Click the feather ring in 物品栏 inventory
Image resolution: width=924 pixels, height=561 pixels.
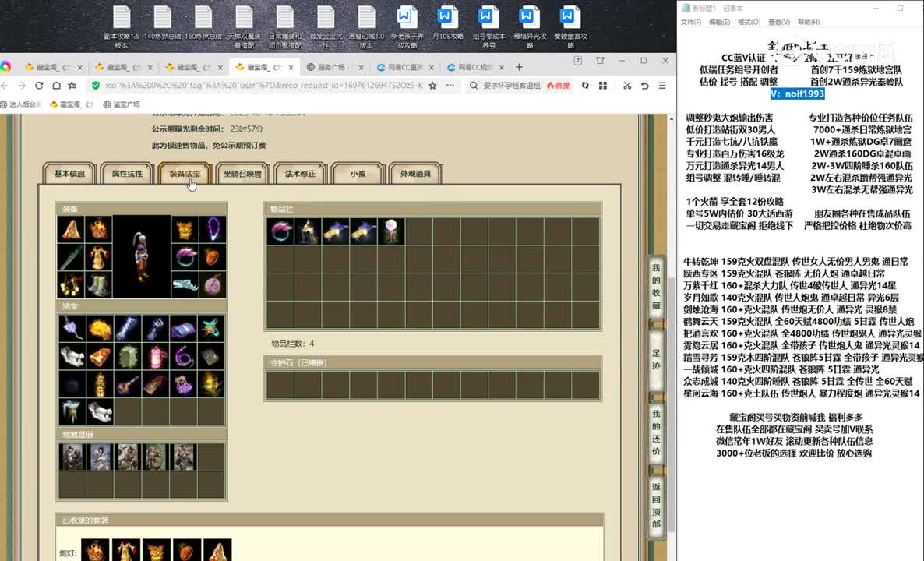pyautogui.click(x=280, y=231)
